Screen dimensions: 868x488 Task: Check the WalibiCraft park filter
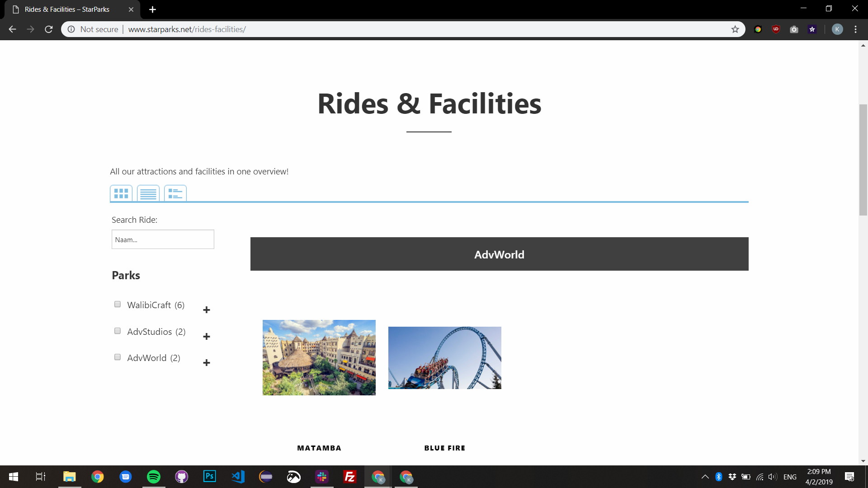coord(118,304)
